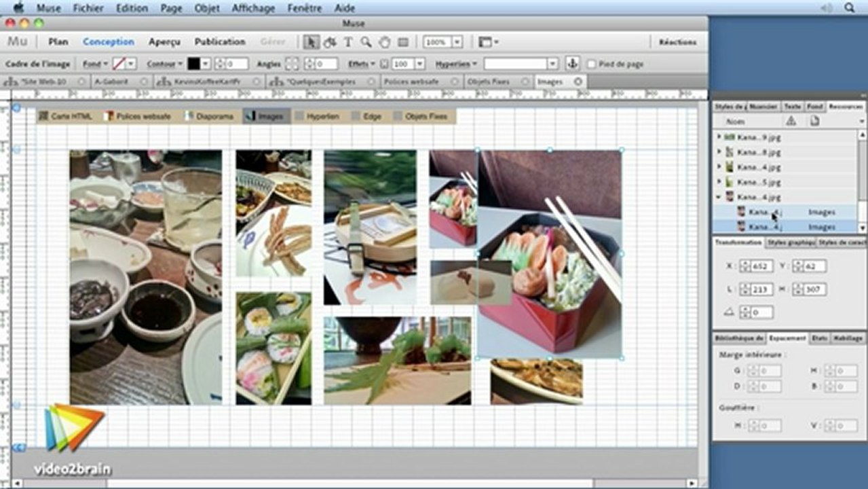Close the Images document tab
Viewport: 868px width, 489px height.
pyautogui.click(x=578, y=81)
